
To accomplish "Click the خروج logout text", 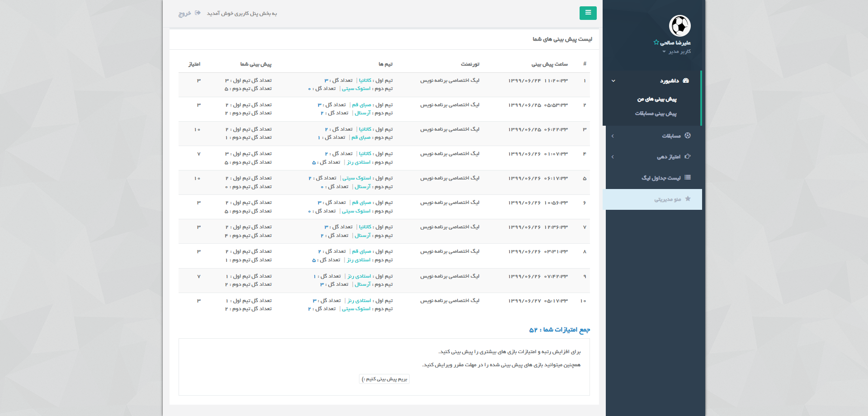I will pos(184,14).
